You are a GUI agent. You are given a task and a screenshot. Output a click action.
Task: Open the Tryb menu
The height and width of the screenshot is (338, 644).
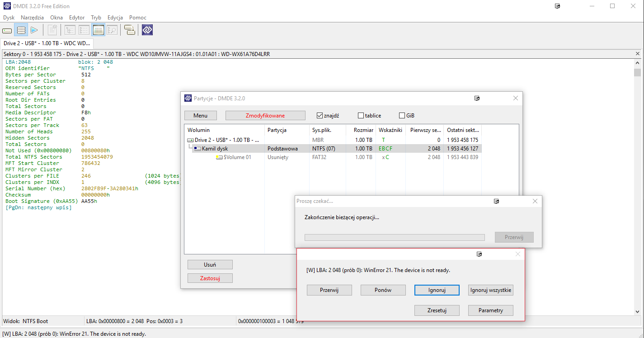coord(96,18)
